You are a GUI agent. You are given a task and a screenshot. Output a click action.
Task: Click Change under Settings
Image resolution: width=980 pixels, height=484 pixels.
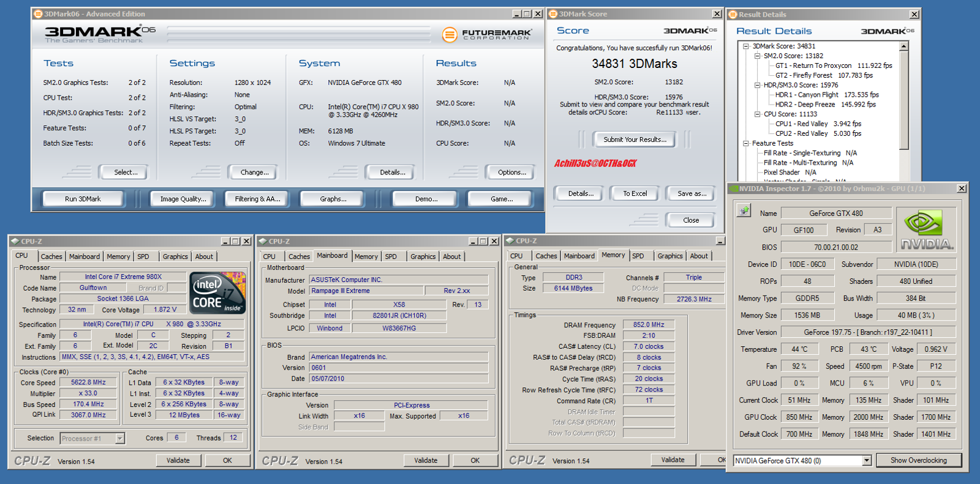pos(254,173)
